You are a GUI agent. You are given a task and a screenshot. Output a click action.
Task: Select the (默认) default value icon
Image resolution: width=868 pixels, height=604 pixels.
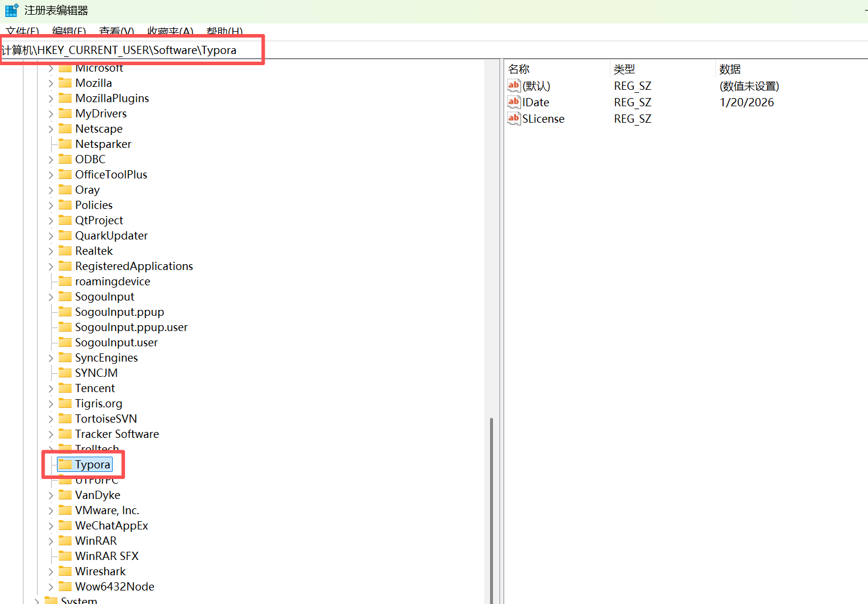tap(514, 86)
